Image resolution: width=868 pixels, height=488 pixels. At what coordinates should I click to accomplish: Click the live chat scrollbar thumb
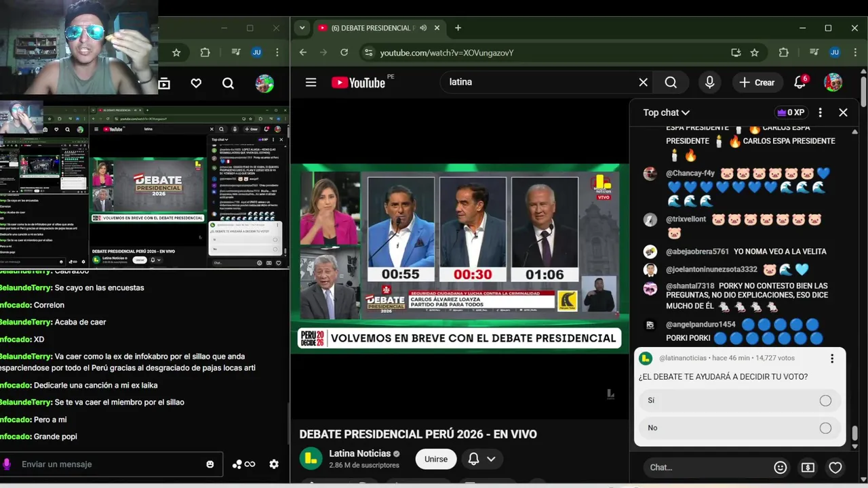[x=854, y=432]
